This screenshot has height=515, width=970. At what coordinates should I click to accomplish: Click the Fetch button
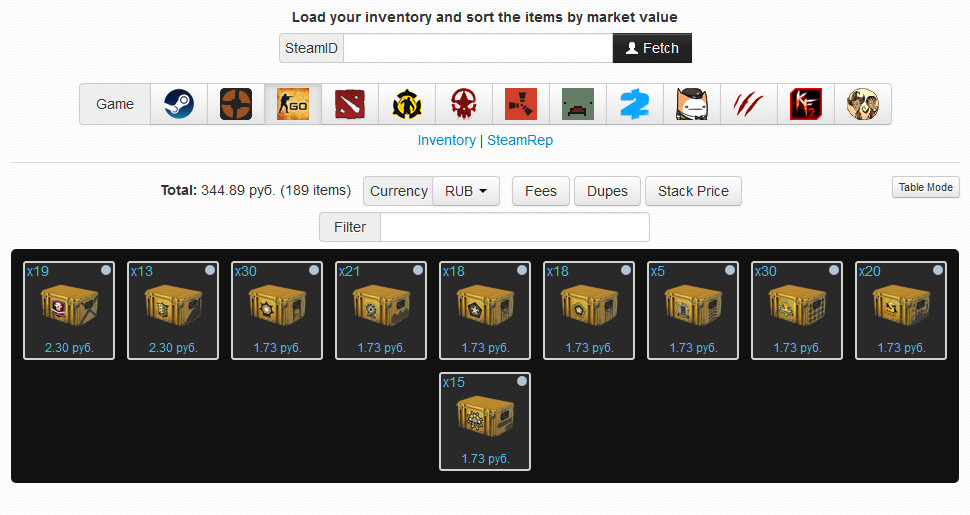(x=652, y=48)
